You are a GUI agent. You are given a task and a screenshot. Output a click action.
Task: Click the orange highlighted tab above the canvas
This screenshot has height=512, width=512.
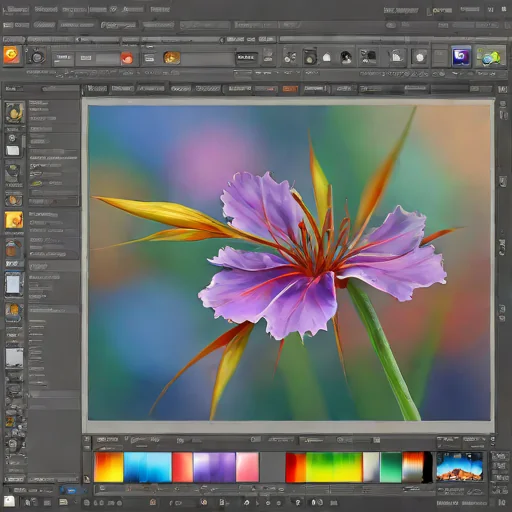pos(290,89)
